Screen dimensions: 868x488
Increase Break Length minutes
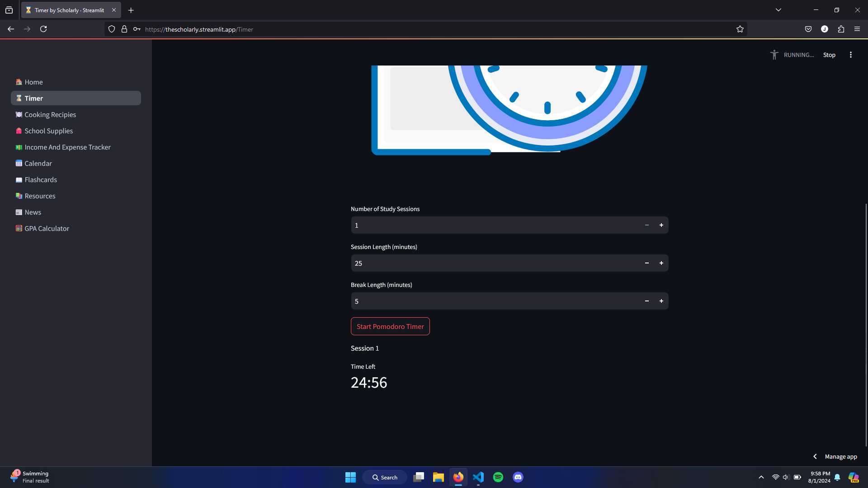click(x=661, y=301)
